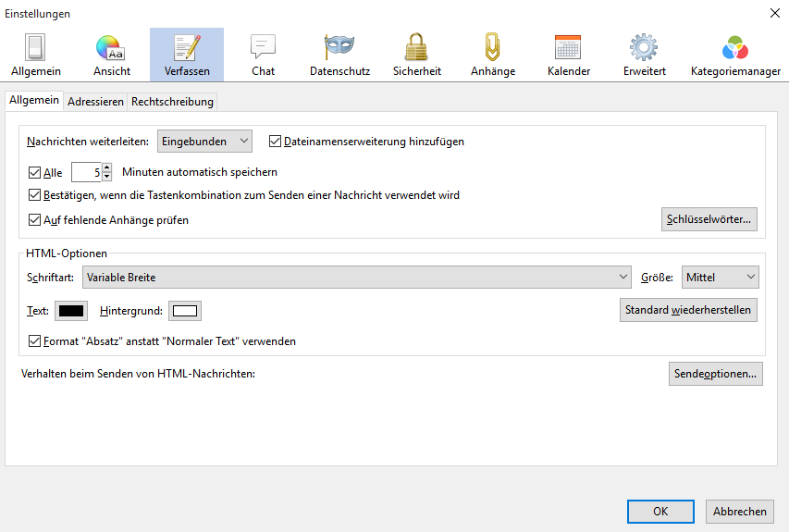
Task: Toggle Dateinamenserweiterung hinzufügen checkbox
Action: tap(275, 142)
